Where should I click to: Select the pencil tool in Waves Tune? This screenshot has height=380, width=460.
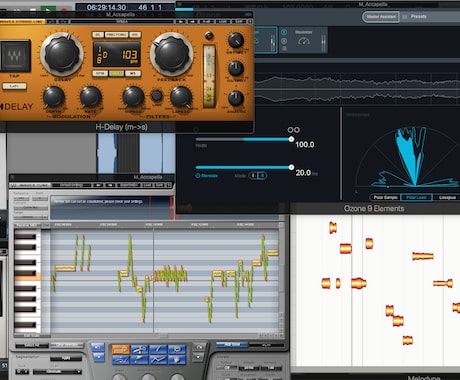[x=158, y=349]
